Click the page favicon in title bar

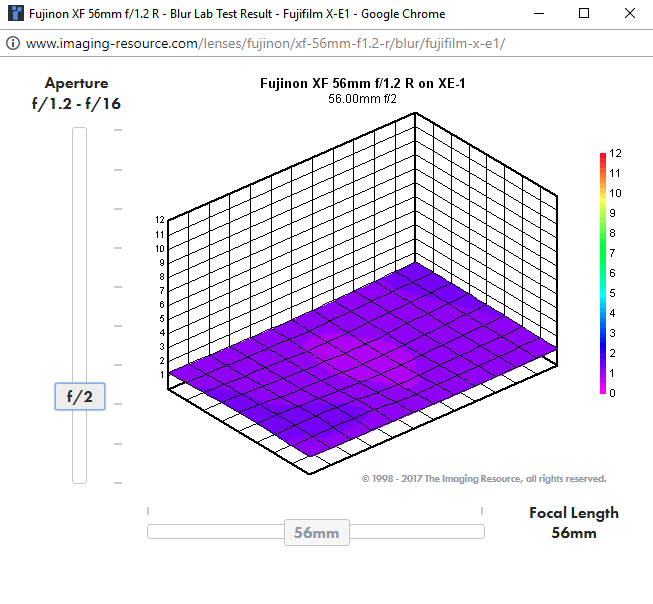click(x=16, y=14)
